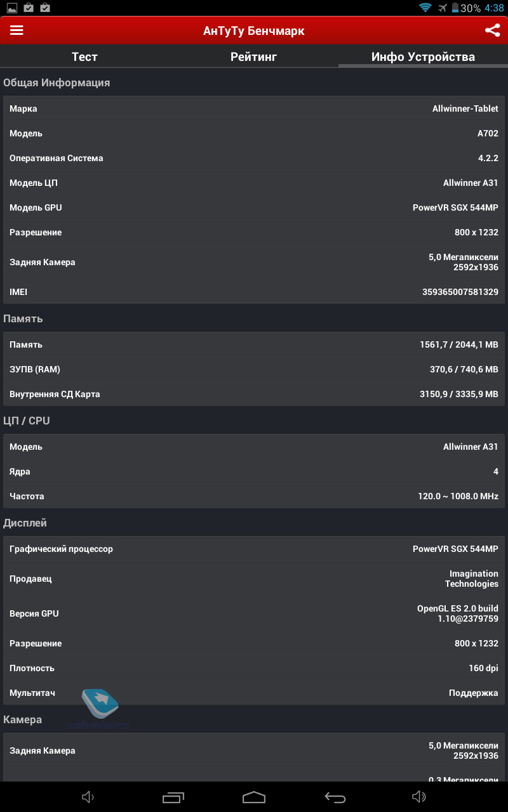
Task: Select the Инфо Устройства tab
Action: click(423, 56)
